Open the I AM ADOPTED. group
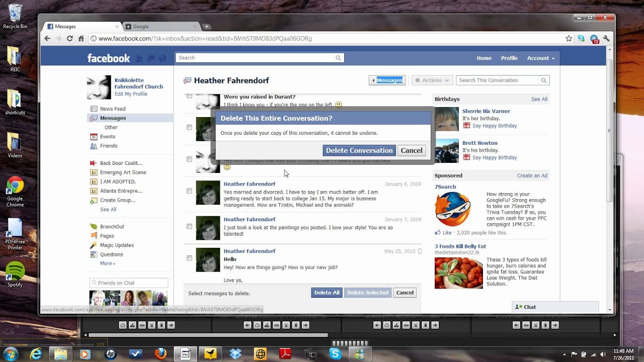This screenshot has width=644, height=362. 118,182
